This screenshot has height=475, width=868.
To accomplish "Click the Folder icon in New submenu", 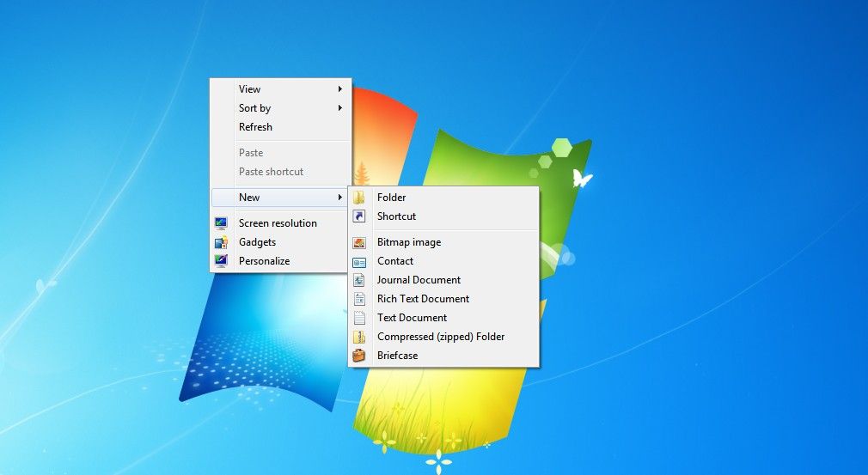I will coord(359,198).
